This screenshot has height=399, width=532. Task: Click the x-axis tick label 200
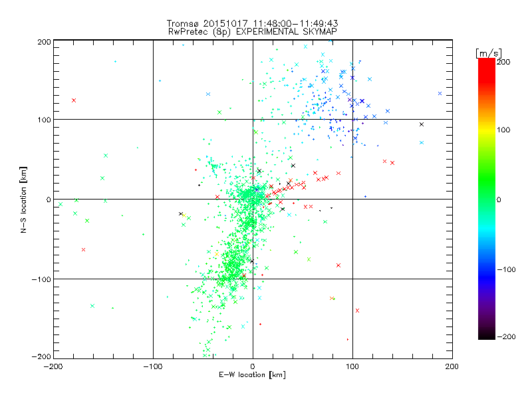[452, 366]
